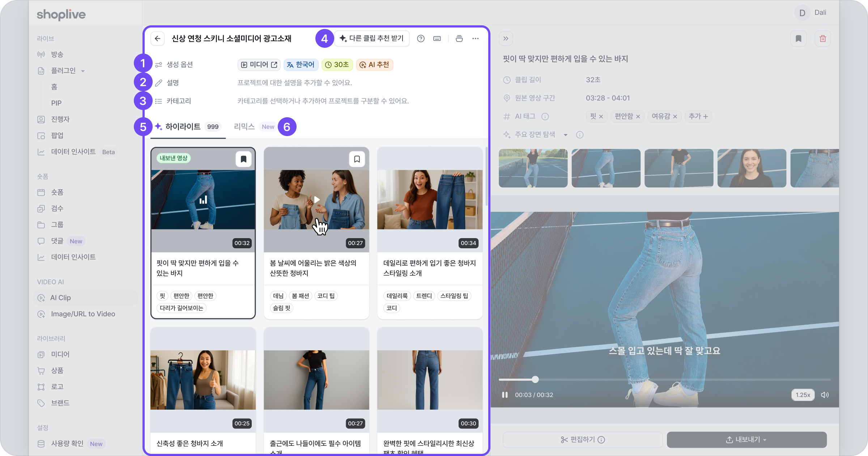Open the help question-mark icon
868x456 pixels.
[x=421, y=38]
